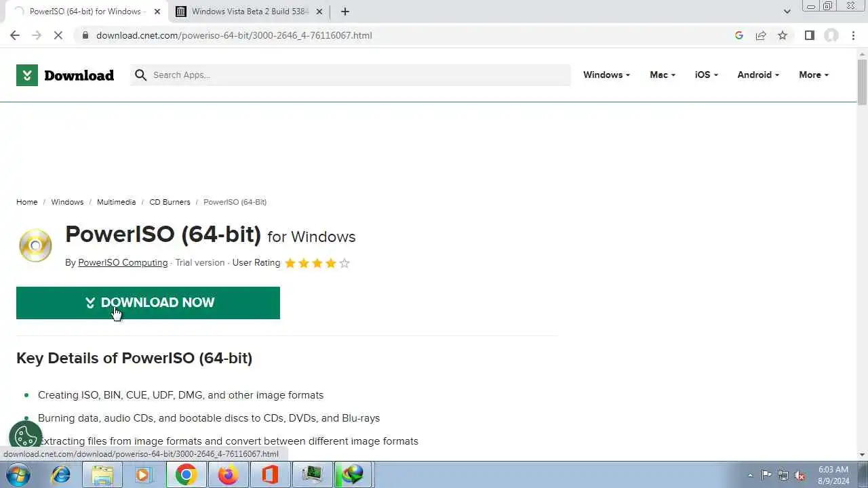Open a new tab with plus button
Viewport: 868px width, 488px height.
[345, 12]
